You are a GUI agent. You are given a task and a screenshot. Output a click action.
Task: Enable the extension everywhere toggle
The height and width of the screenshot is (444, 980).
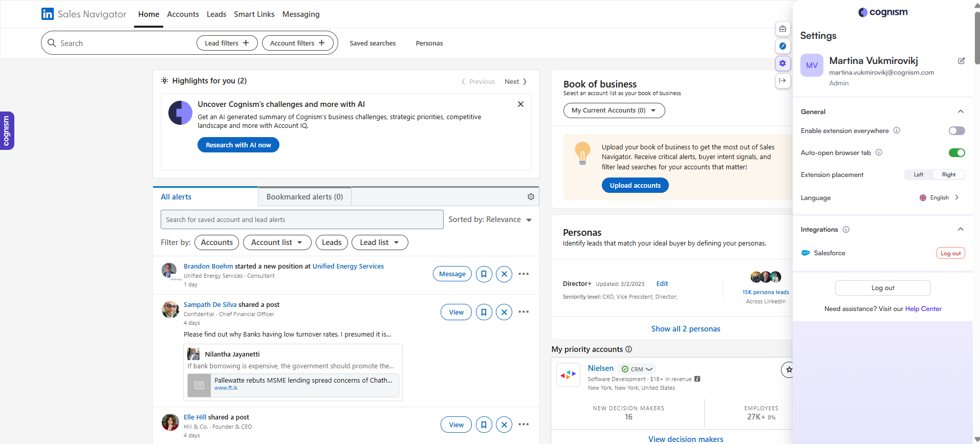[x=956, y=131]
